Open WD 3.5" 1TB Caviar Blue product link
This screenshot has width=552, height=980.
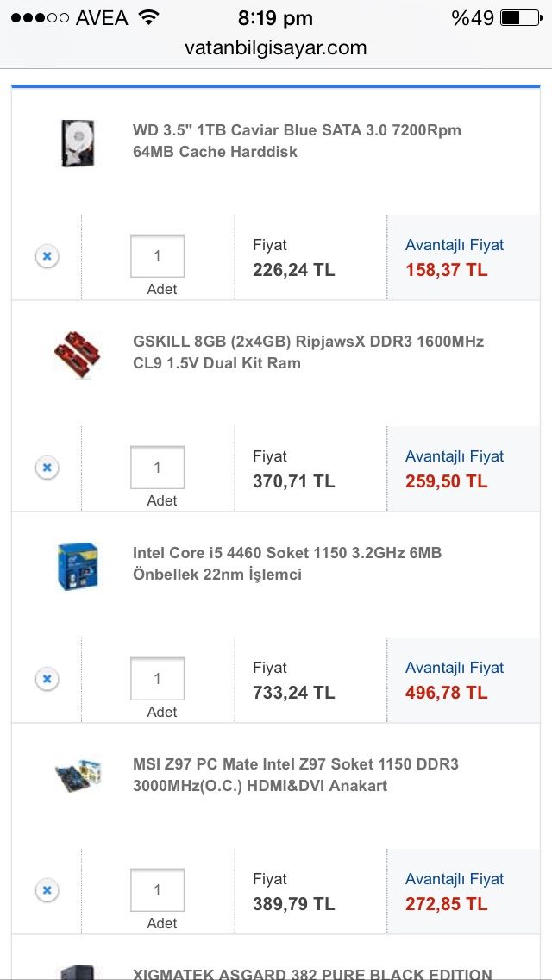click(x=297, y=141)
